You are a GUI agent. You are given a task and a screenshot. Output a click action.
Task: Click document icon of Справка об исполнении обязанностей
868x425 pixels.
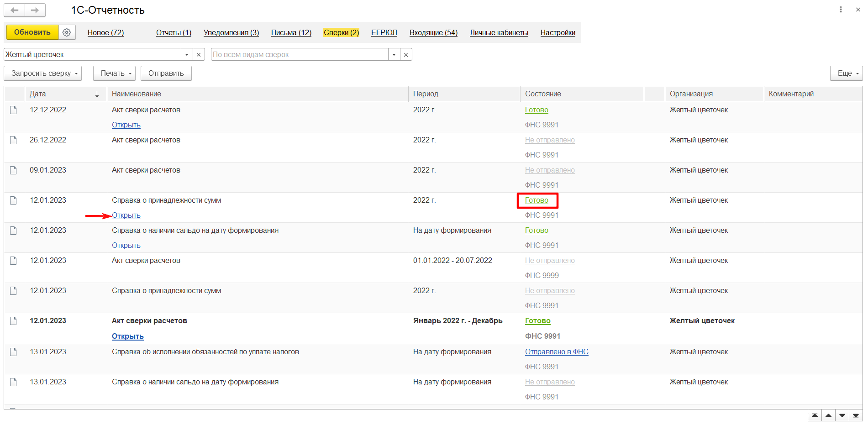(13, 352)
